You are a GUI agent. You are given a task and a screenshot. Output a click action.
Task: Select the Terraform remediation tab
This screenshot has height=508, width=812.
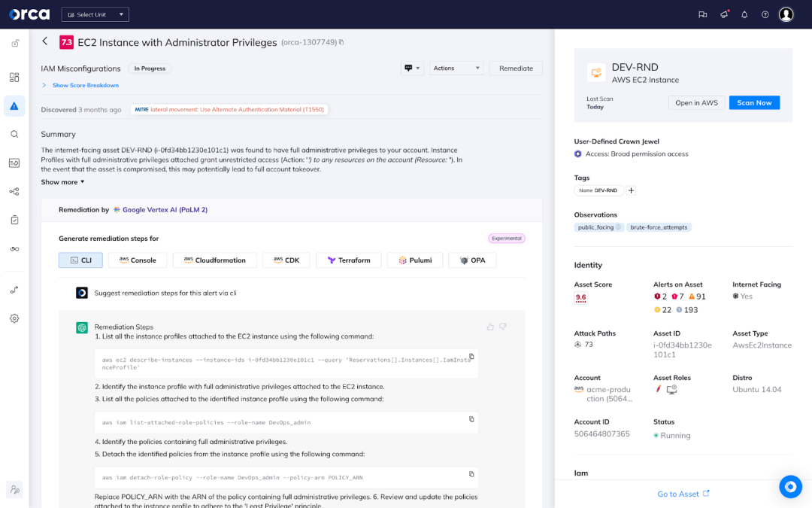coord(349,260)
